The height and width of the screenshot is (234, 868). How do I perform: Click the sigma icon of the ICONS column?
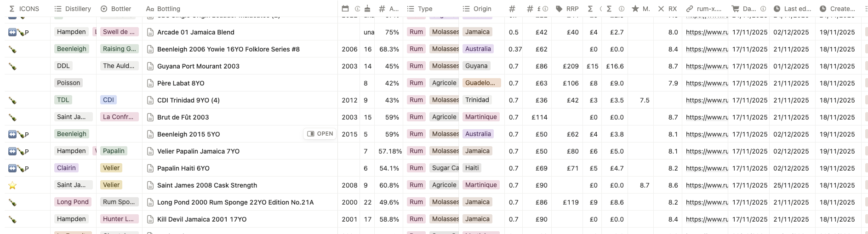(12, 9)
